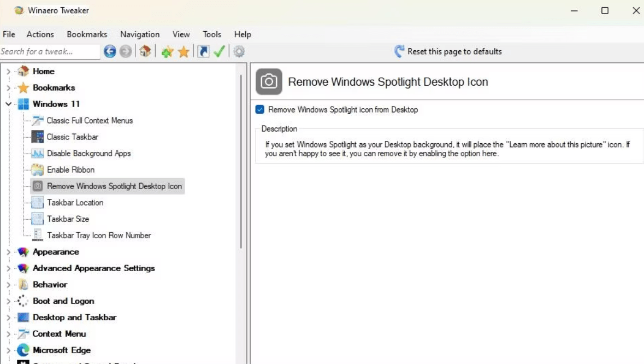This screenshot has height=364, width=644.
Task: Select Taskbar Size tweak label
Action: point(68,219)
